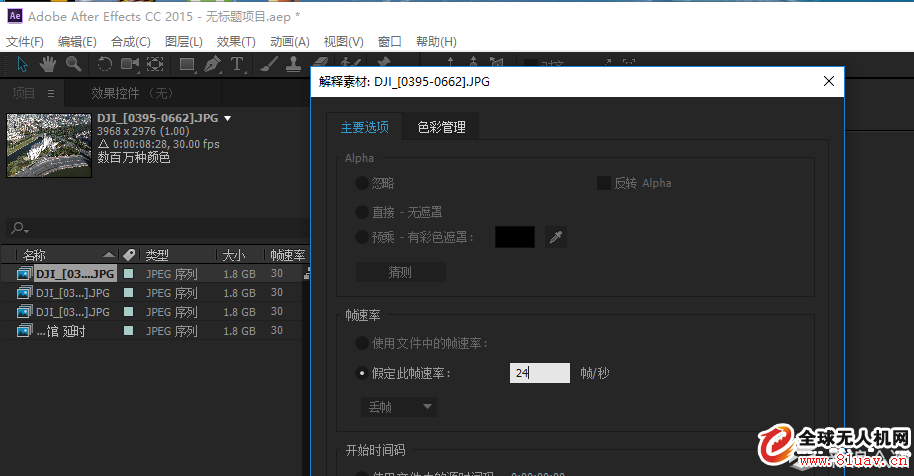Switch to the 效果控件 (无) panel tab
The width and height of the screenshot is (914, 476).
click(132, 93)
